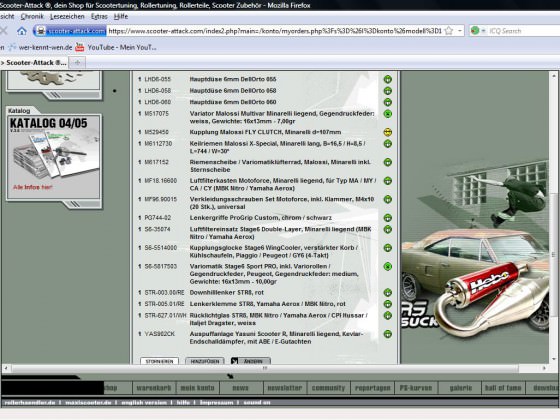Screen dimensions: 560x420
Task: Click the horizontal scrollbar right arrow
Action: (544, 368)
